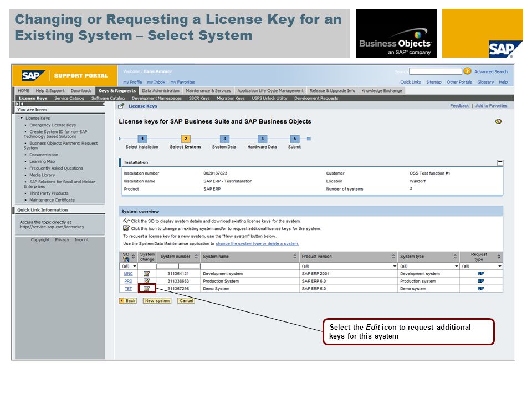Open Advanced Search link
Screen dimensions: 532x399
pos(491,71)
